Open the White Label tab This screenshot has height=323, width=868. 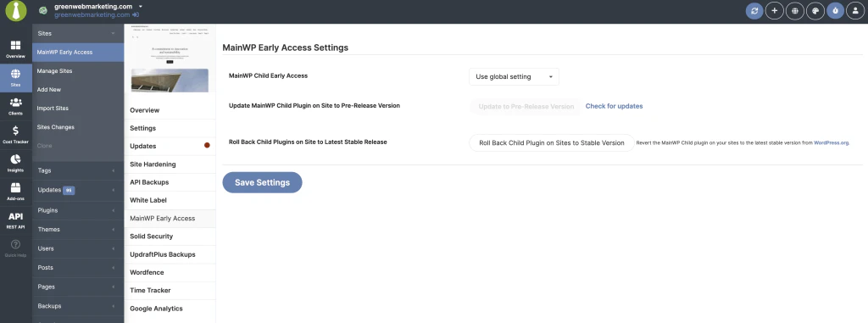pyautogui.click(x=170, y=200)
